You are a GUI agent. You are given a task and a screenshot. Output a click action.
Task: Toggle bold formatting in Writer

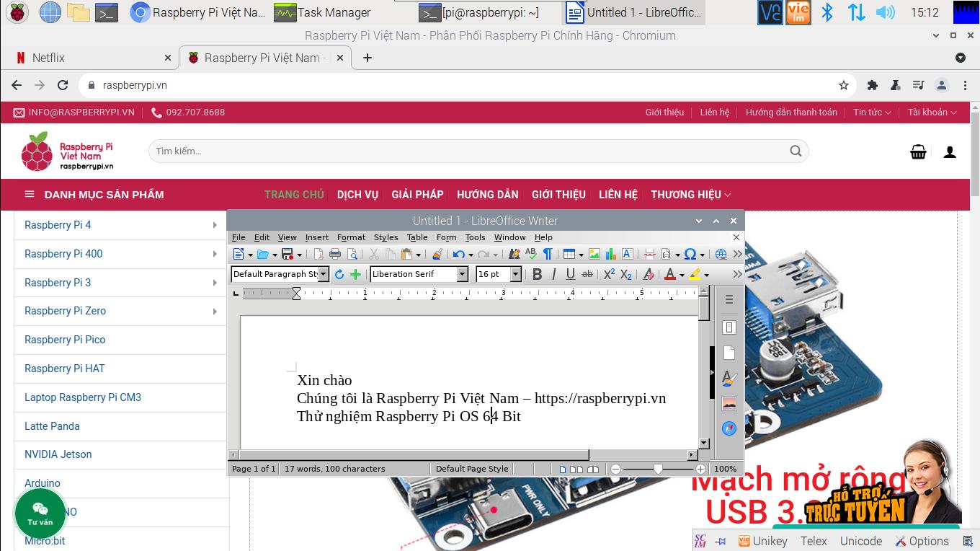point(537,274)
